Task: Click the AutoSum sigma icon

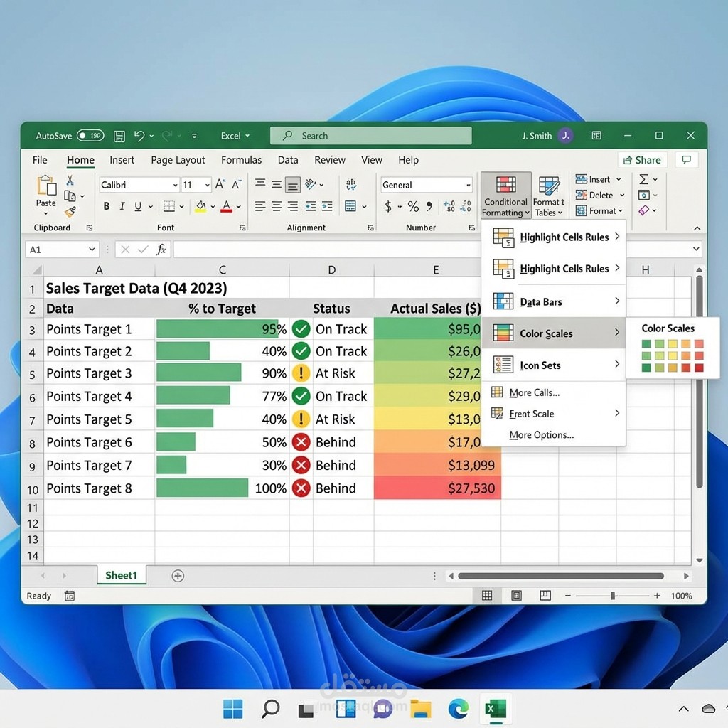Action: 643,179
